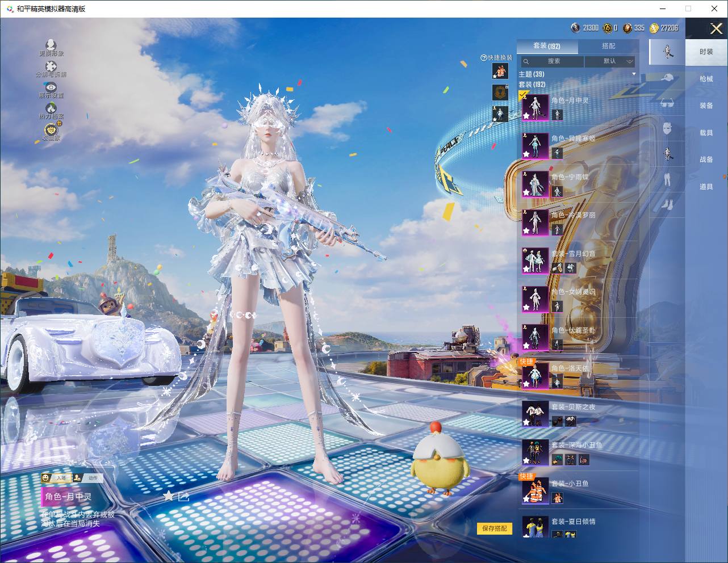Click the full-outfit icon beside 时装
728x563 pixels.
(668, 52)
